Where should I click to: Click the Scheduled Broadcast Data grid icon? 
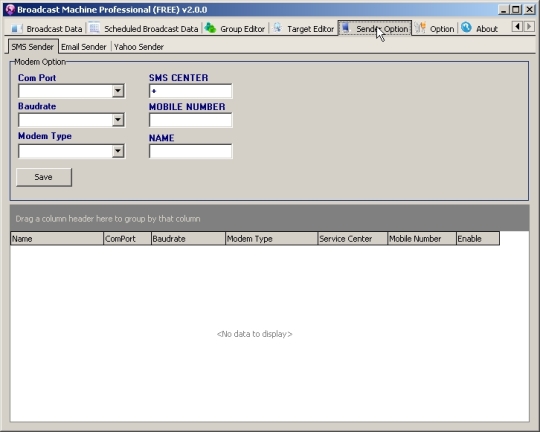pyautogui.click(x=94, y=28)
